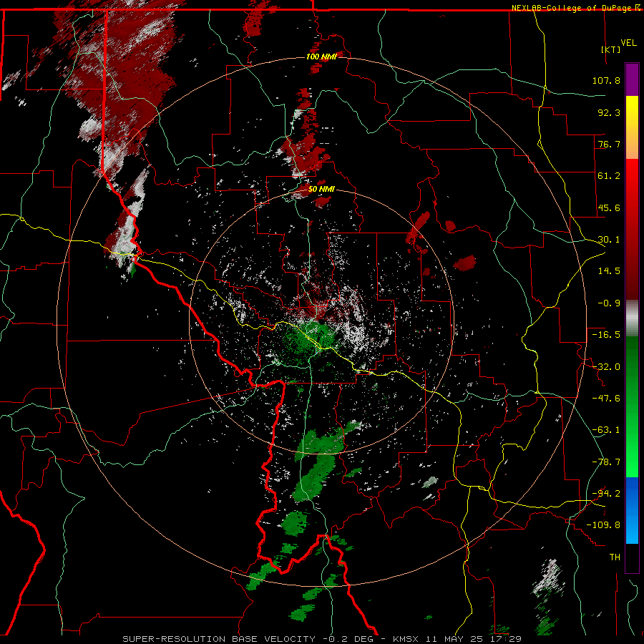The image size is (644, 644).
Task: Click the 100 NMI range ring label
Action: click(321, 57)
